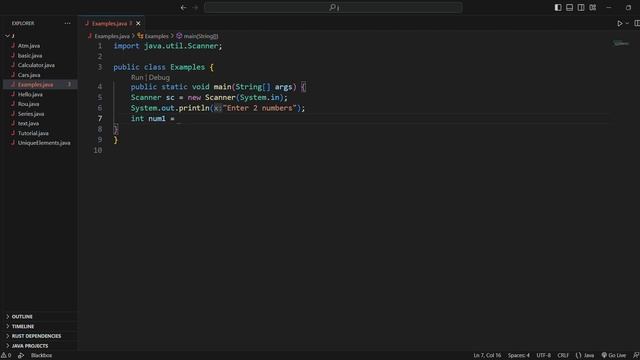Screen dimensions: 640x360
Task: Open problems warning indicator in status bar
Action: [6, 356]
